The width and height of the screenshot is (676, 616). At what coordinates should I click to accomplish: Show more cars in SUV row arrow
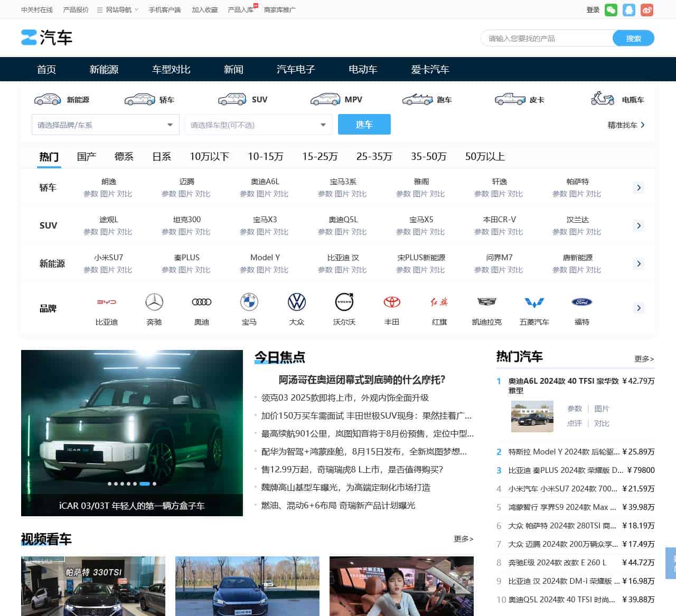tap(639, 225)
